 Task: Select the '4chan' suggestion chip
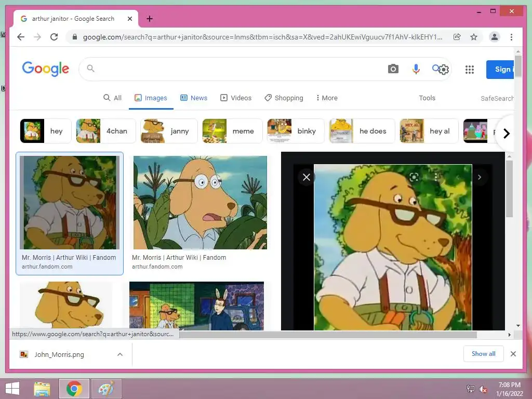[106, 131]
